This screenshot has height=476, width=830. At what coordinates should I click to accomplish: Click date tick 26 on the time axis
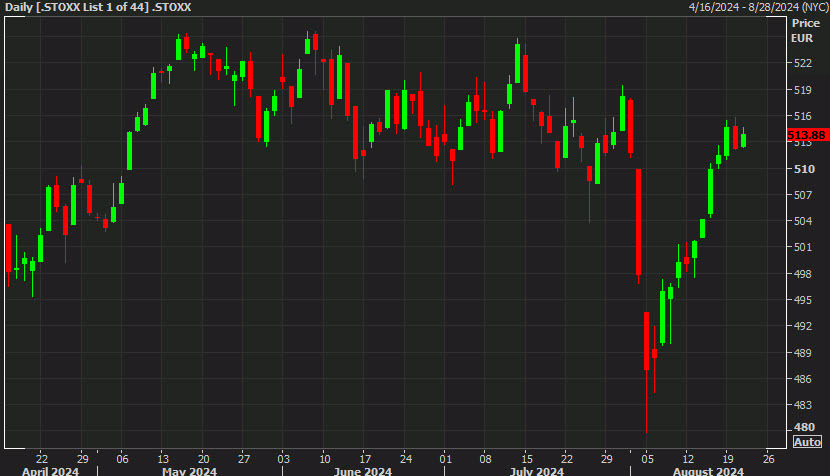click(769, 459)
